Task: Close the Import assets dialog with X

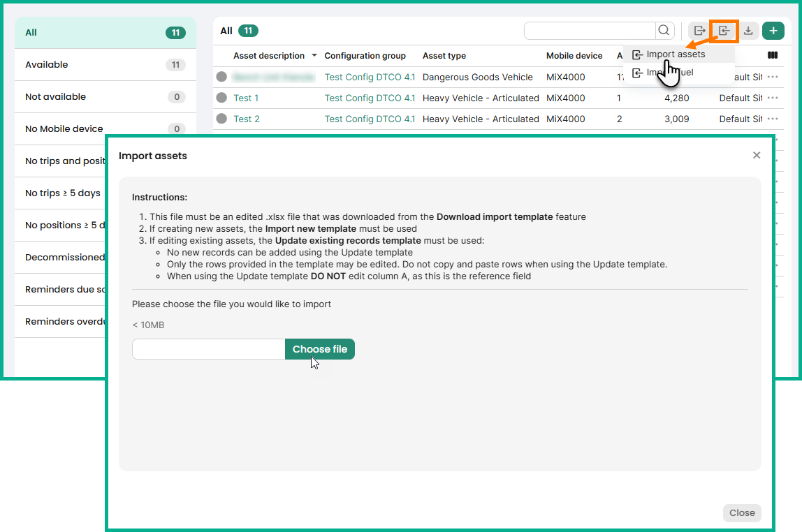Action: [757, 156]
